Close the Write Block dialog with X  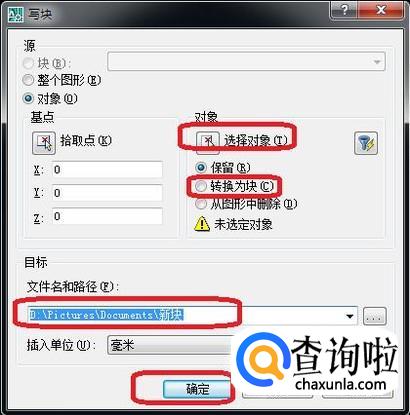pos(381,11)
